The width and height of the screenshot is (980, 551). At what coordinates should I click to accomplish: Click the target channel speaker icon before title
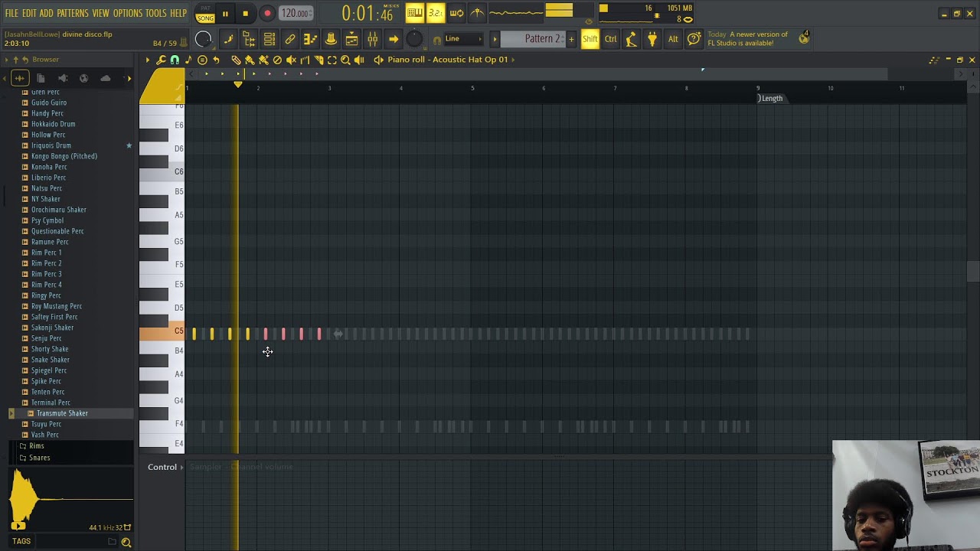tap(378, 60)
